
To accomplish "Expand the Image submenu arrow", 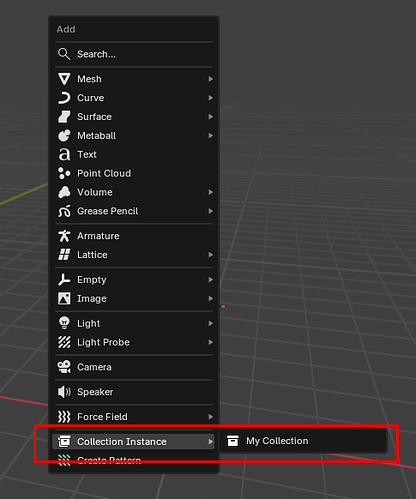I will (x=210, y=299).
